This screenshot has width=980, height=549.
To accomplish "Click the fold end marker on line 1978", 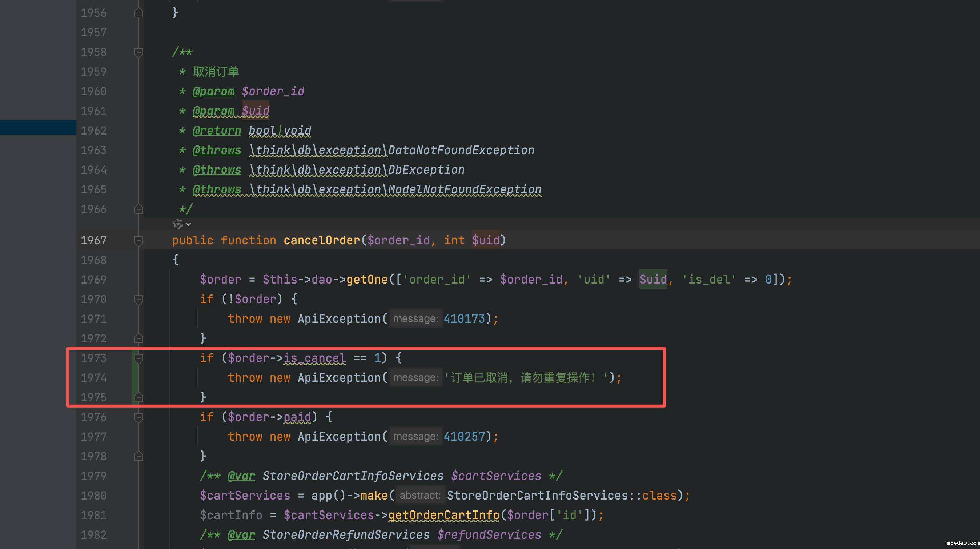I will click(139, 456).
